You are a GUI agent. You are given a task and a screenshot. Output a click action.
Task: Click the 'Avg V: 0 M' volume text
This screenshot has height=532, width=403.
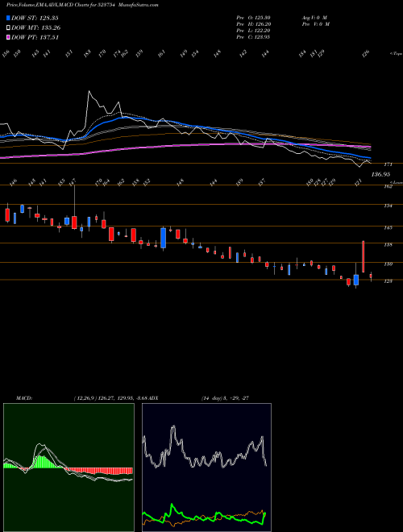click(x=314, y=18)
